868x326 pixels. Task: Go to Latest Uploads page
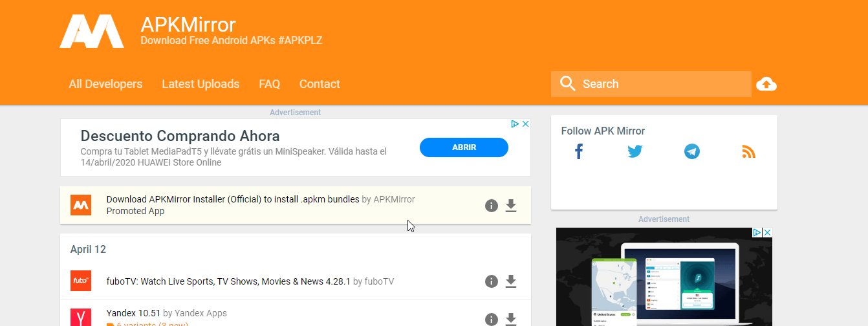tap(201, 84)
